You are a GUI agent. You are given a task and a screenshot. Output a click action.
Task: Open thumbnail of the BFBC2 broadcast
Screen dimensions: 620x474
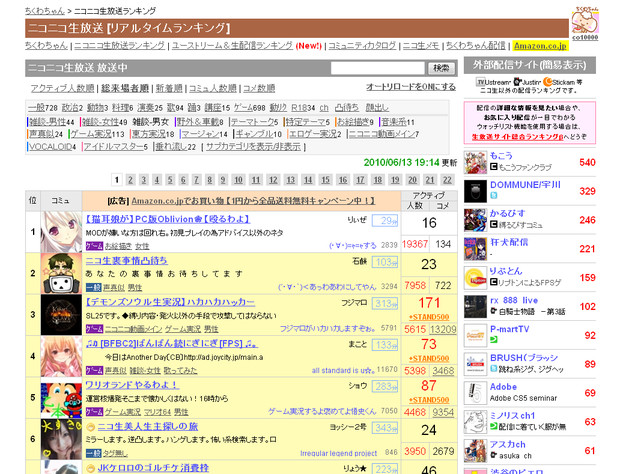(x=61, y=357)
